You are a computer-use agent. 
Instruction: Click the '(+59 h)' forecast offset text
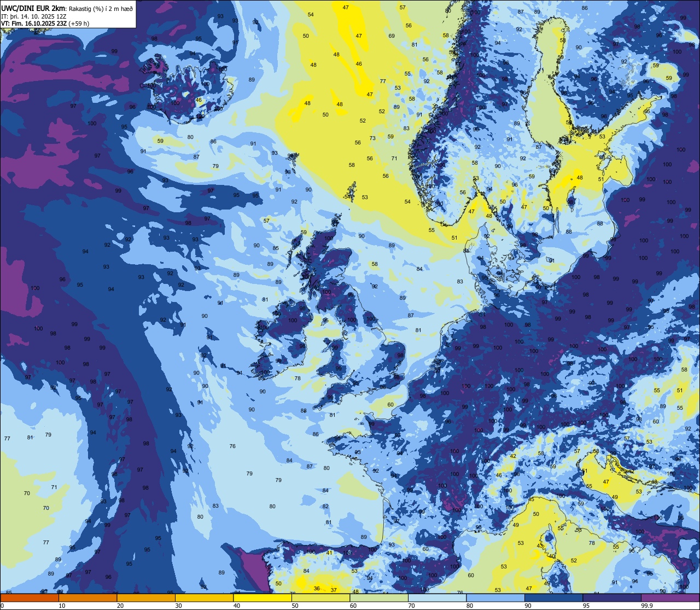[x=79, y=24]
